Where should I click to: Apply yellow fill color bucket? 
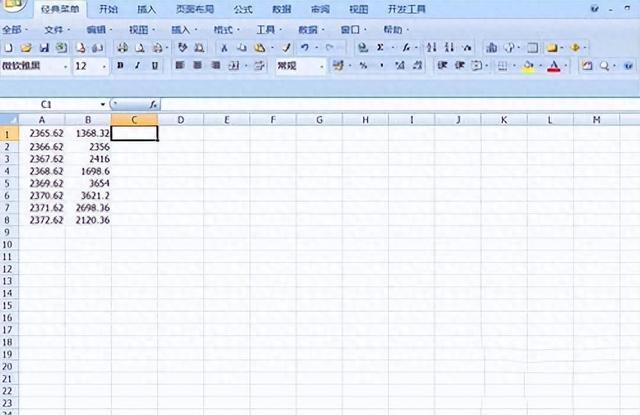point(529,66)
